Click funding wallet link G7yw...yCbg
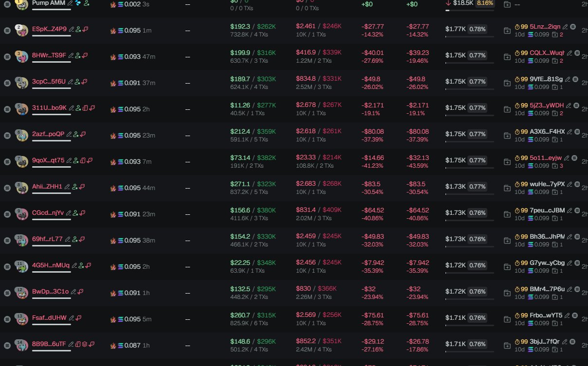This screenshot has width=588, height=366. tap(547, 262)
